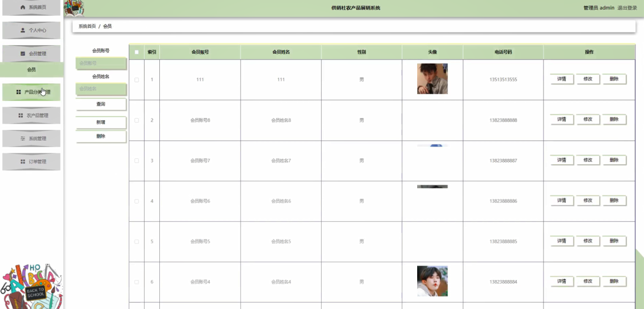Click the grid icon beside 农产品管理
The height and width of the screenshot is (309, 644).
tap(21, 115)
